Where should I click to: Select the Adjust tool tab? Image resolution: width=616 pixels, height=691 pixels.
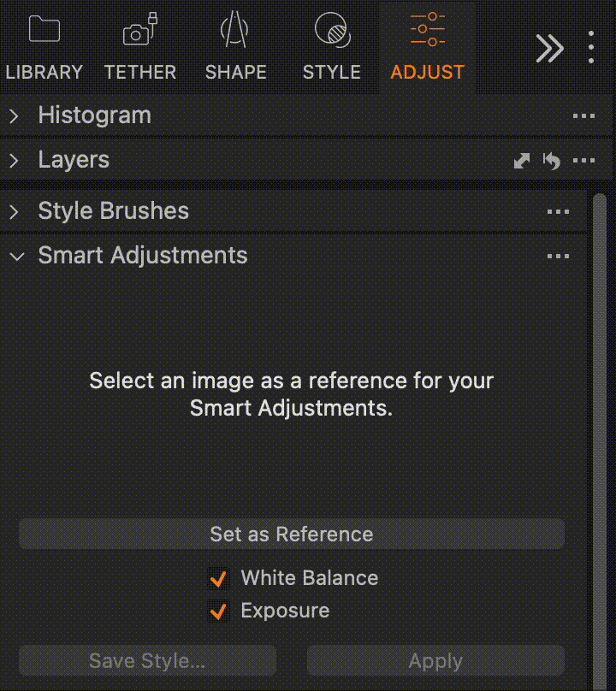click(427, 48)
